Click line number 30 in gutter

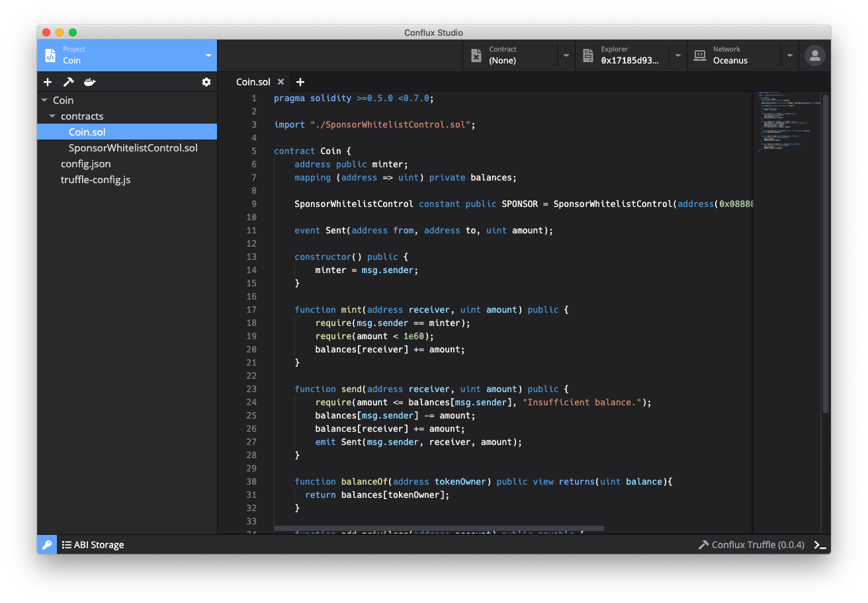click(251, 481)
